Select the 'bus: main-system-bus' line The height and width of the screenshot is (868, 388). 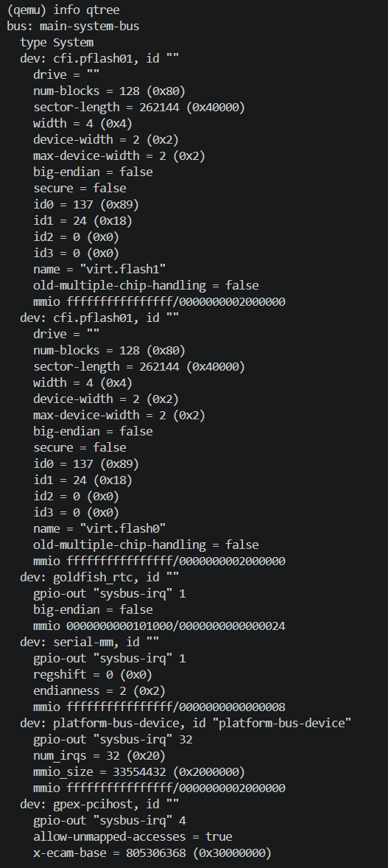73,26
